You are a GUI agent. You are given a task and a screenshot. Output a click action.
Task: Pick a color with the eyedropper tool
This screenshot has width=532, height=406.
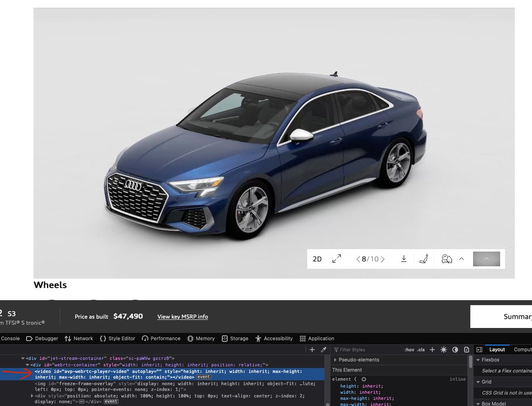coord(324,350)
